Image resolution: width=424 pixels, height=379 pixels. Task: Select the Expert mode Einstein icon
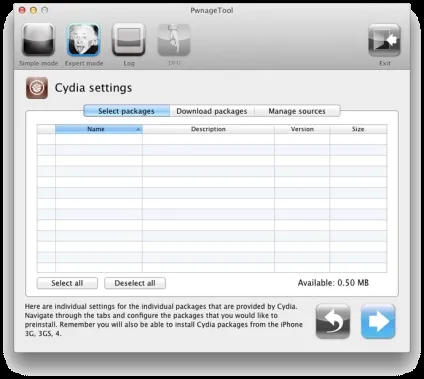click(83, 40)
